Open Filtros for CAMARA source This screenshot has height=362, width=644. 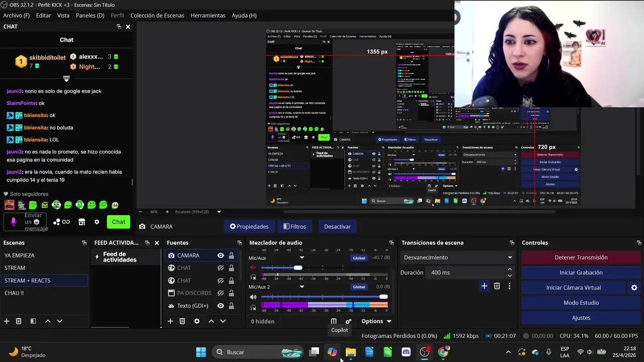pos(295,227)
